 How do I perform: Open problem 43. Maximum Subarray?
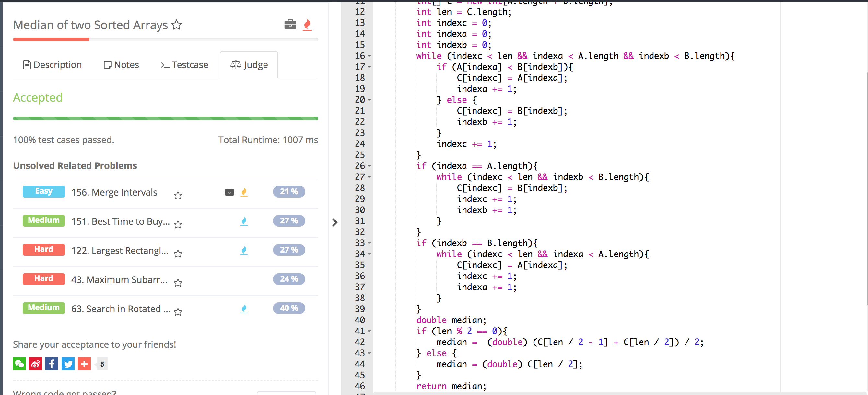[119, 280]
